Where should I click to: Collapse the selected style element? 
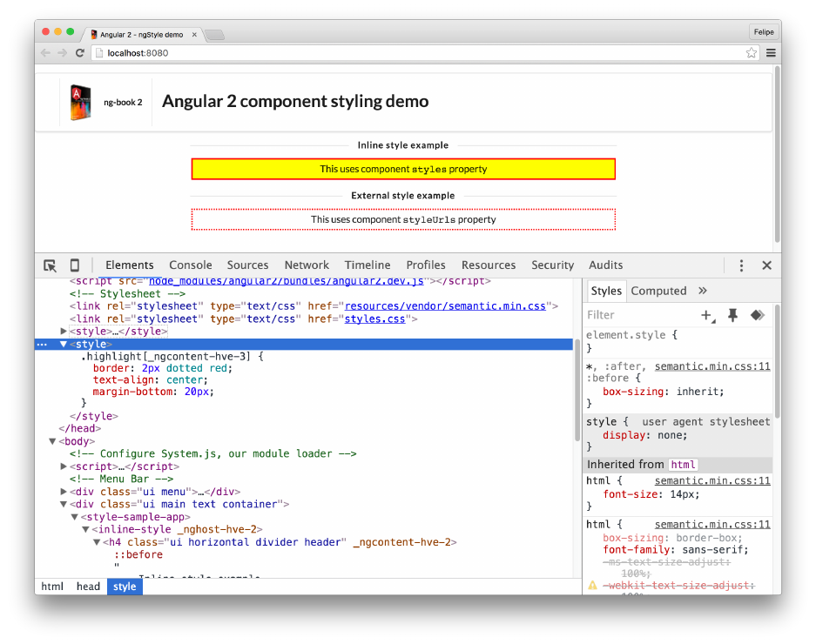point(64,345)
